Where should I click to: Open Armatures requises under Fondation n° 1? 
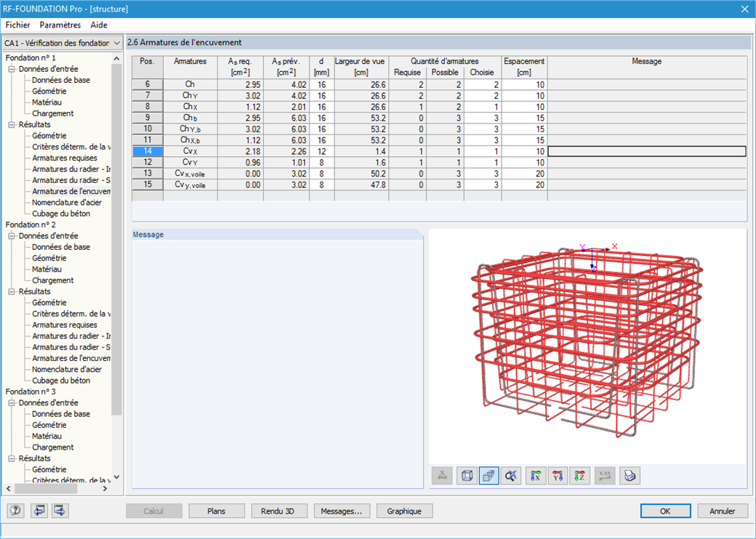(x=65, y=158)
